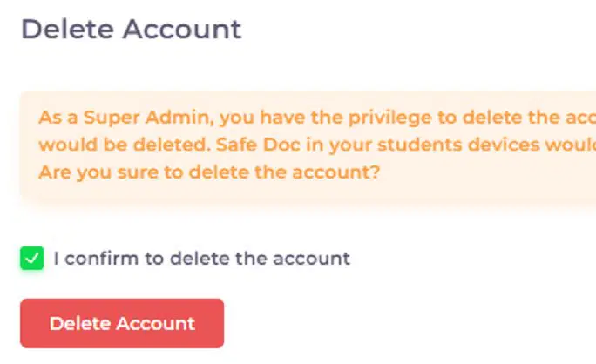This screenshot has width=596, height=364.
Task: Click the "Are you sure to delete the account?" text
Action: [208, 171]
